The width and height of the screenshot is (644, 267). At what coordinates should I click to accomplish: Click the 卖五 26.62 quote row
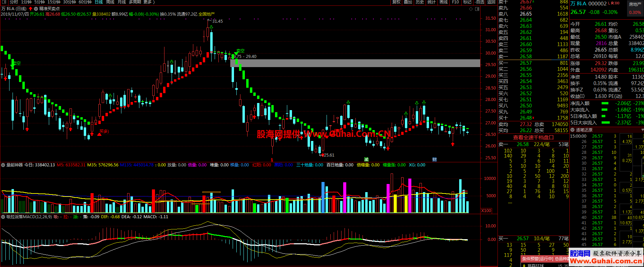[x=533, y=32]
